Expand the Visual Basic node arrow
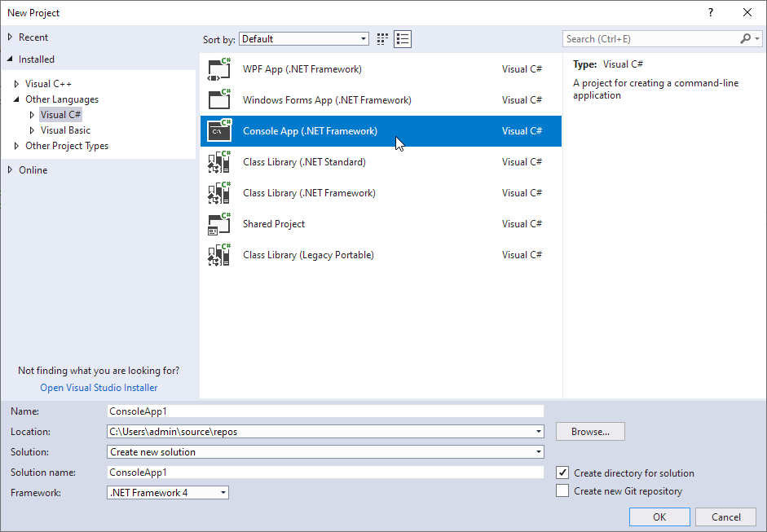Screen dimensions: 767x532 coord(33,130)
